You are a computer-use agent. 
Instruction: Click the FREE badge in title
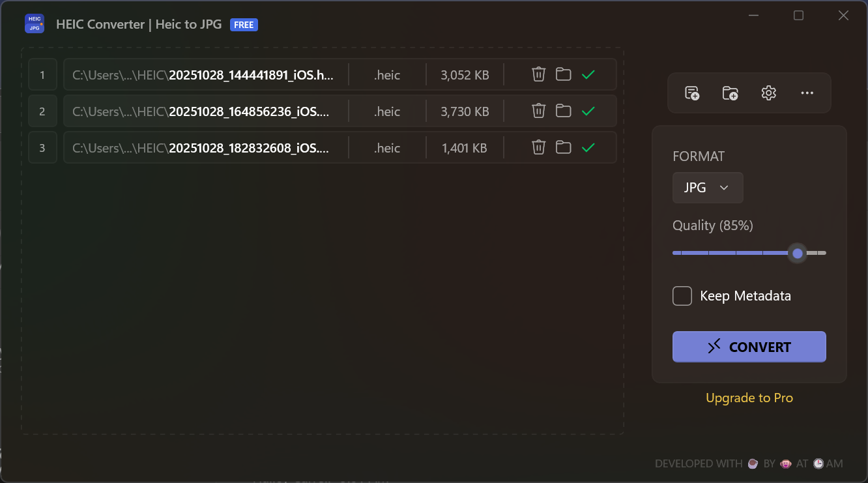click(244, 25)
